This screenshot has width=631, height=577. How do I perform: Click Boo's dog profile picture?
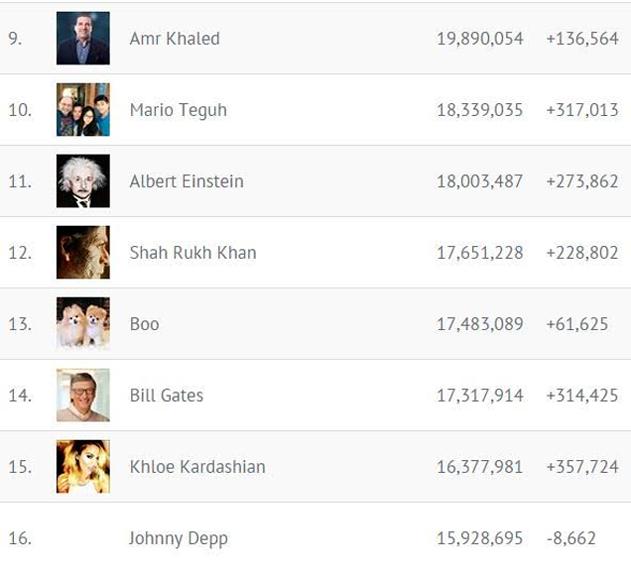click(83, 324)
